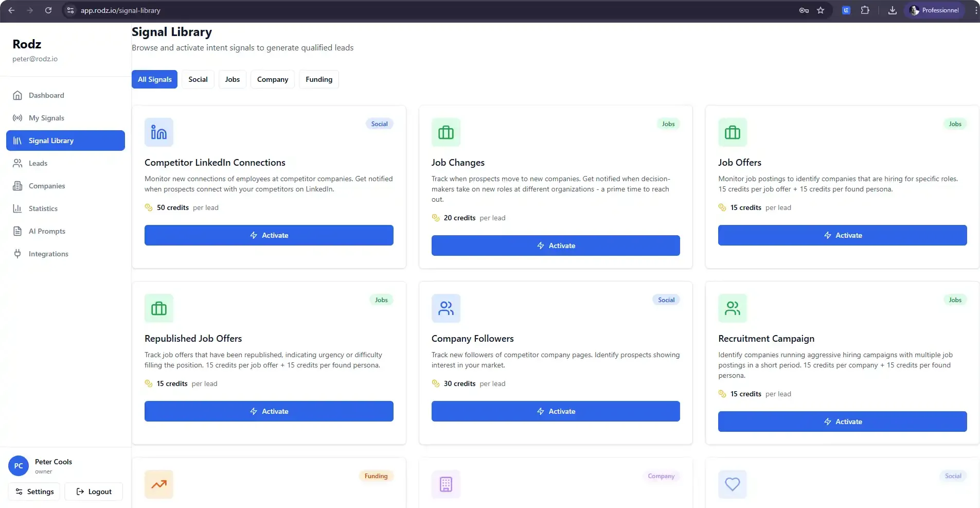Activate the Job Changes signal
Viewport: 980px width, 508px height.
coord(556,246)
